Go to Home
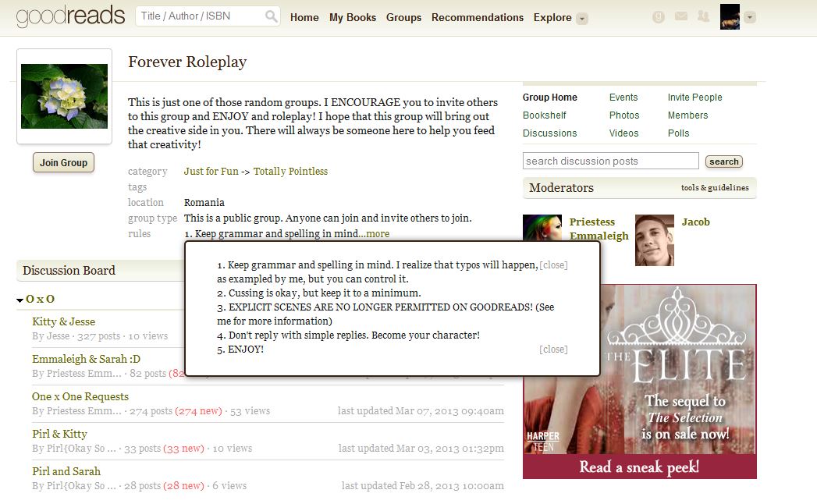 304,17
